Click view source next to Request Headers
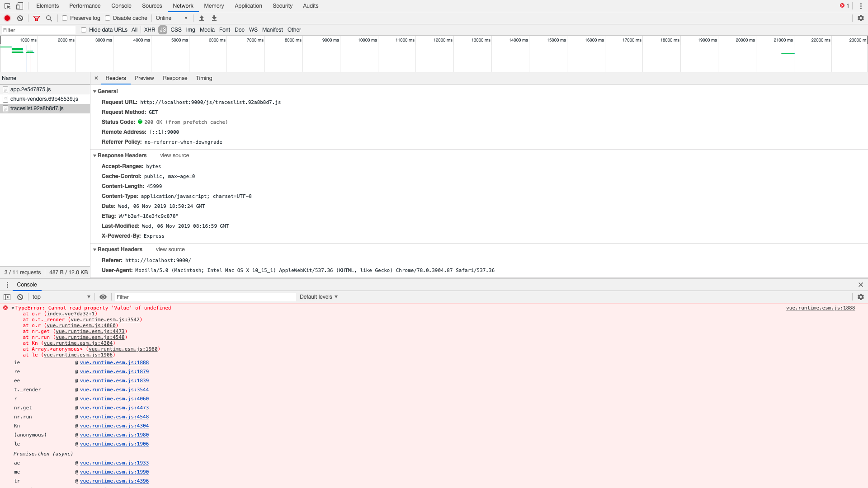Screen dimensions: 868x488 point(170,249)
